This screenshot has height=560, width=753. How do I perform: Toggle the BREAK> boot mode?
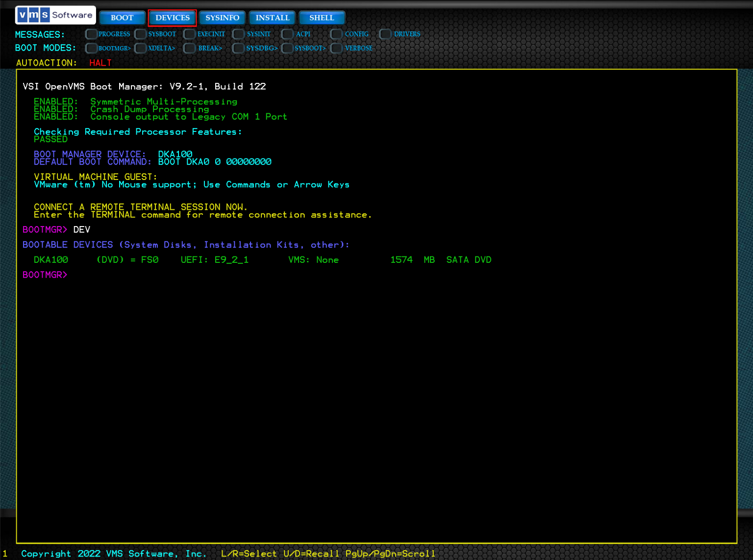[189, 48]
